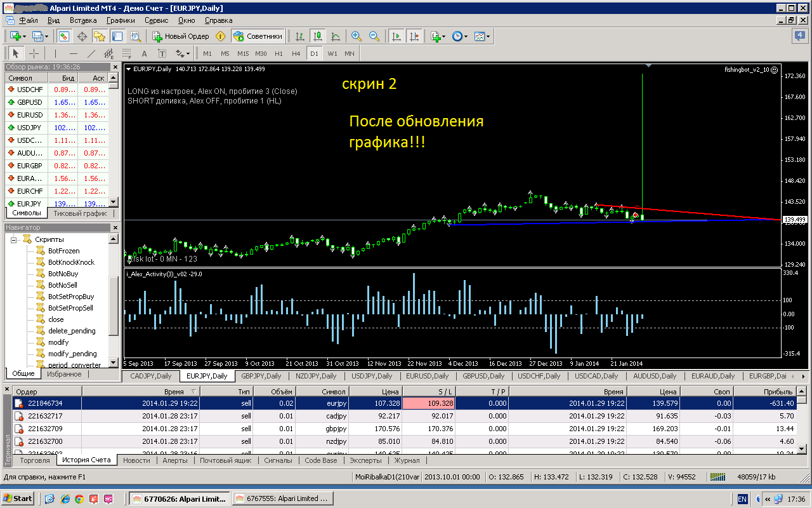The width and height of the screenshot is (812, 508).
Task: Toggle chart shift icon
Action: [414, 36]
